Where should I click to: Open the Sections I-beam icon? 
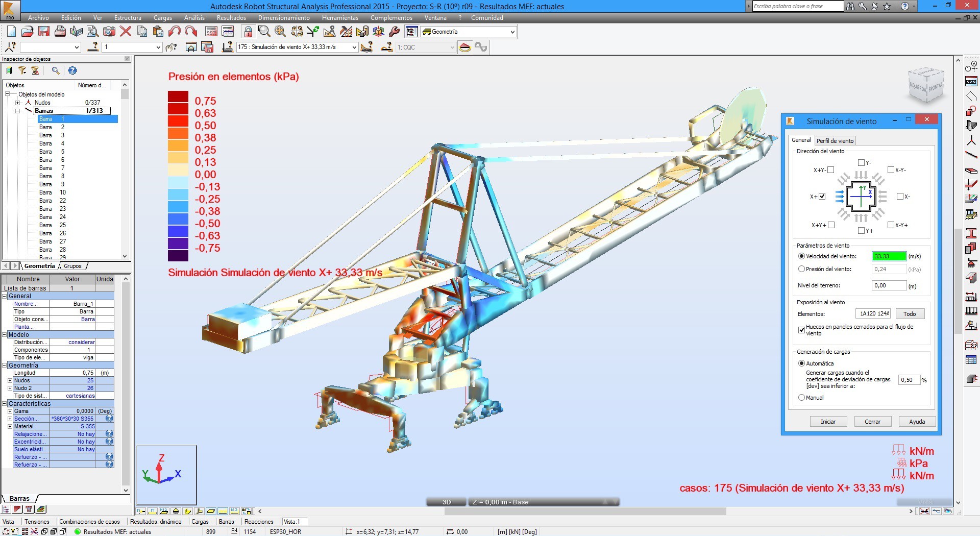coord(971,233)
